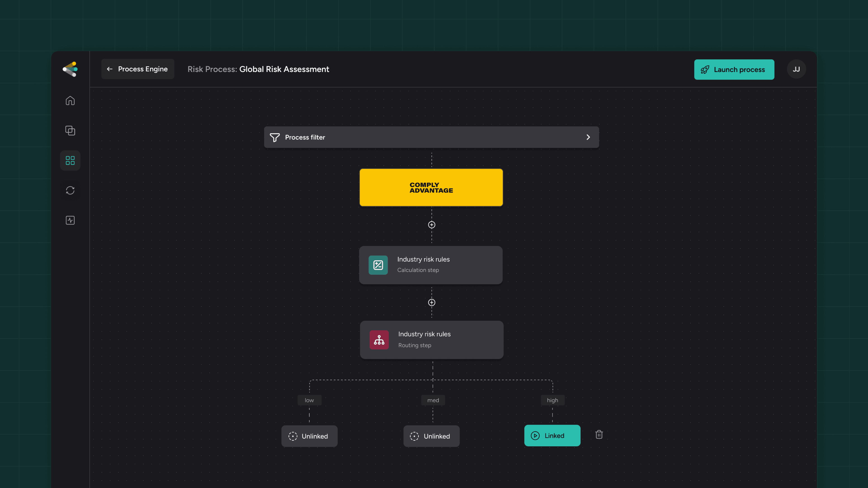Click the Global Risk Assessment title
The width and height of the screenshot is (868, 488).
coord(284,69)
